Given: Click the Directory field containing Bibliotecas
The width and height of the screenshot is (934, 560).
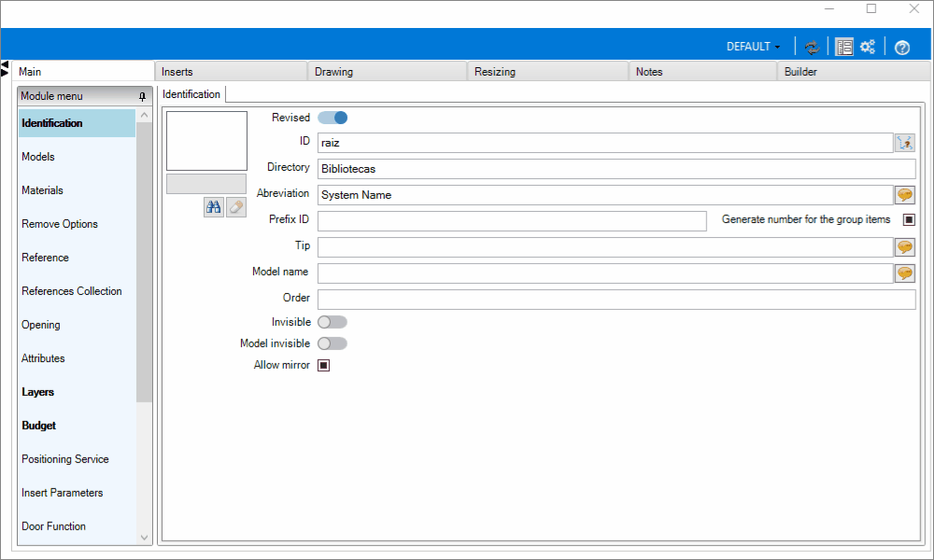Looking at the screenshot, I should coord(616,169).
